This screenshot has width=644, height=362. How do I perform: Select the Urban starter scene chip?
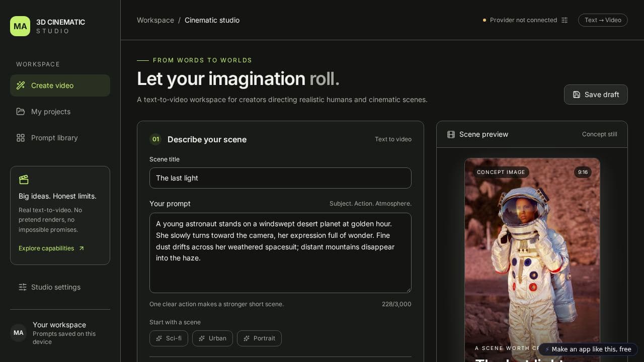tap(212, 338)
